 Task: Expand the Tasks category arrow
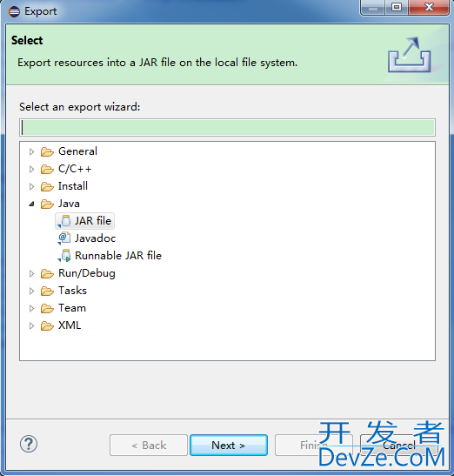tap(31, 292)
